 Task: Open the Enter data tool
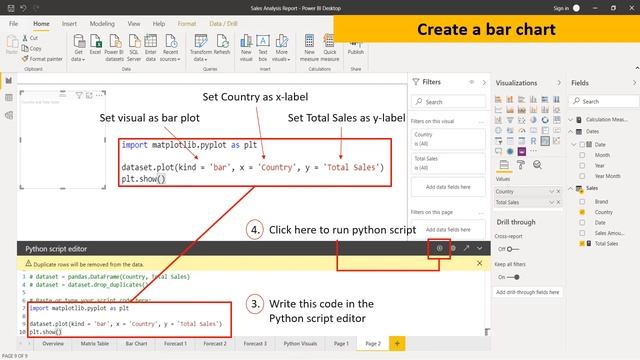pos(151,48)
